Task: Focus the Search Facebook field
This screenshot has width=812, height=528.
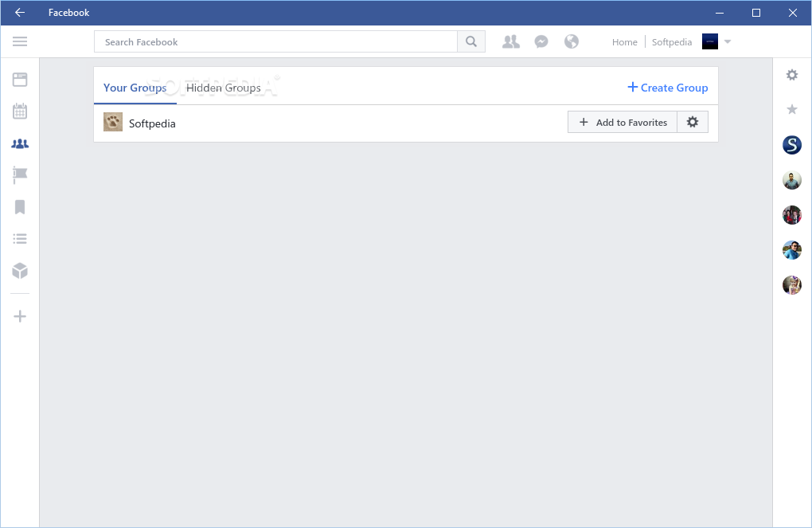Action: pos(275,41)
